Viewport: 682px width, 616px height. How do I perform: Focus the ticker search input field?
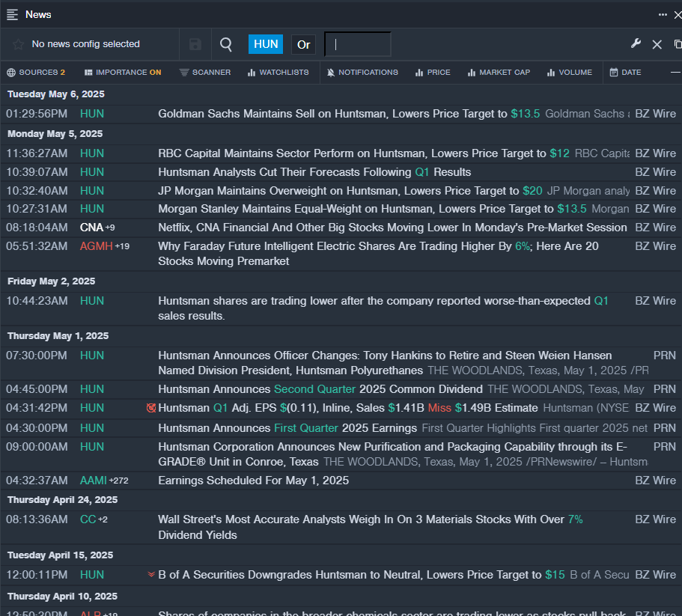358,44
